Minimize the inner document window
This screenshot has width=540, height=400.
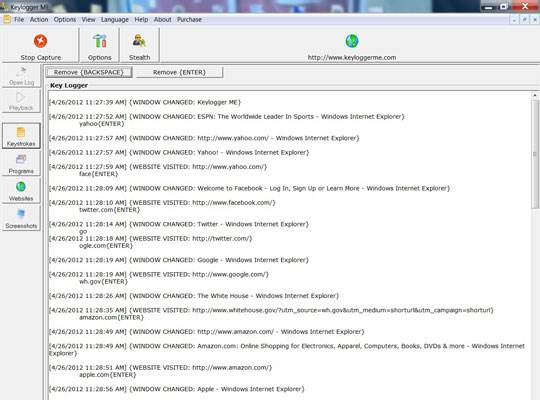click(x=514, y=20)
